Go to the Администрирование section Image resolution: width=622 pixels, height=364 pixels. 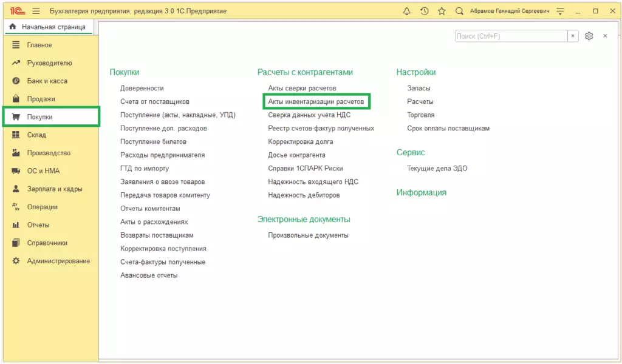tap(58, 261)
